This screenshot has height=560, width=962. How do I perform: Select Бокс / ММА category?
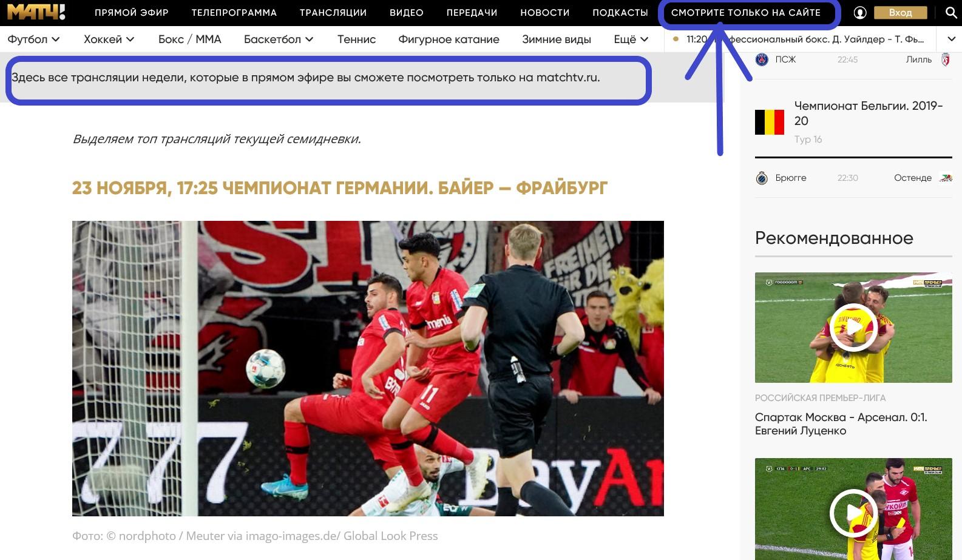point(190,39)
